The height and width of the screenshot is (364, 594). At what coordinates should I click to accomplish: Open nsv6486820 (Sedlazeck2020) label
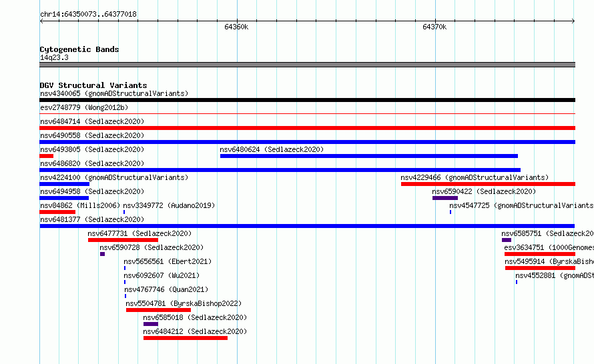[92, 163]
